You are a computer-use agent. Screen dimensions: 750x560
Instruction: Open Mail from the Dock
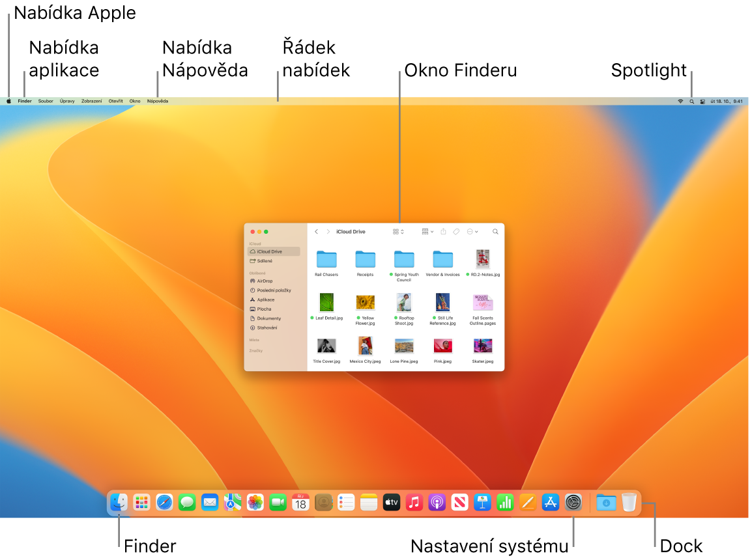coord(210,502)
